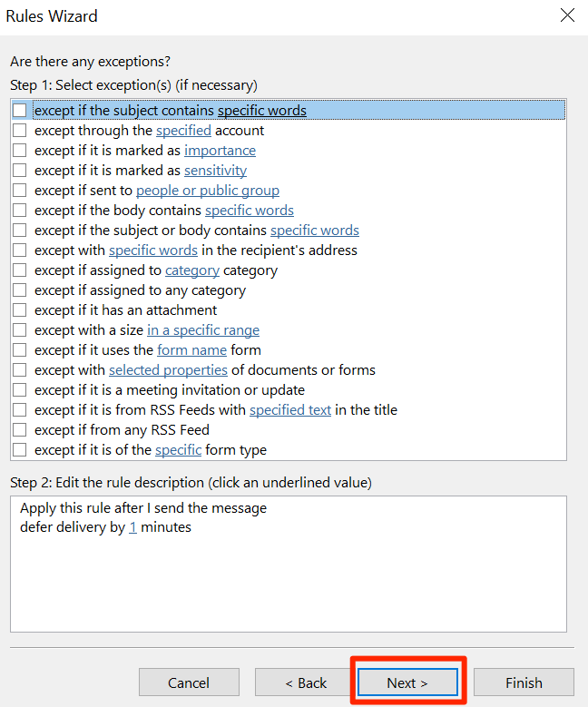
Task: Check 'except if the subject contains' exception
Action: coord(20,111)
